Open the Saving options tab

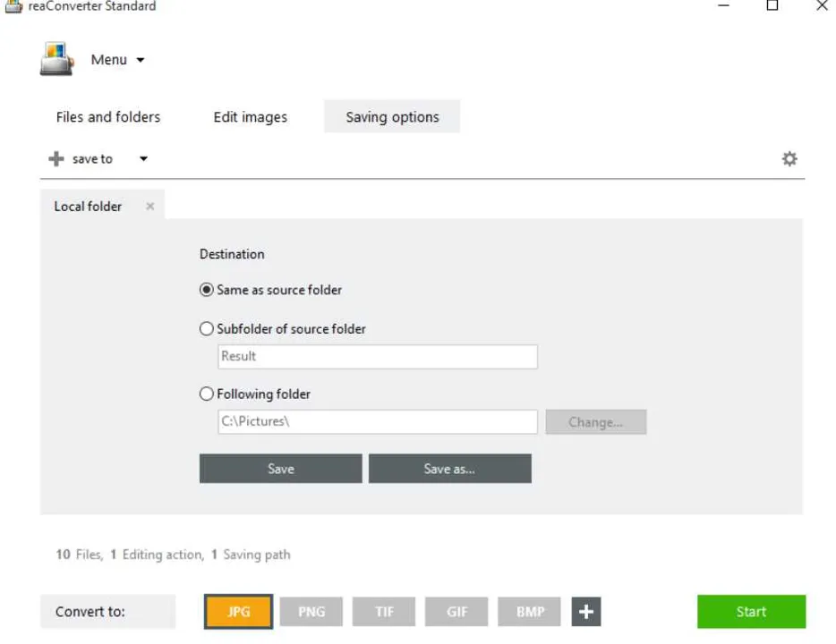click(x=392, y=116)
